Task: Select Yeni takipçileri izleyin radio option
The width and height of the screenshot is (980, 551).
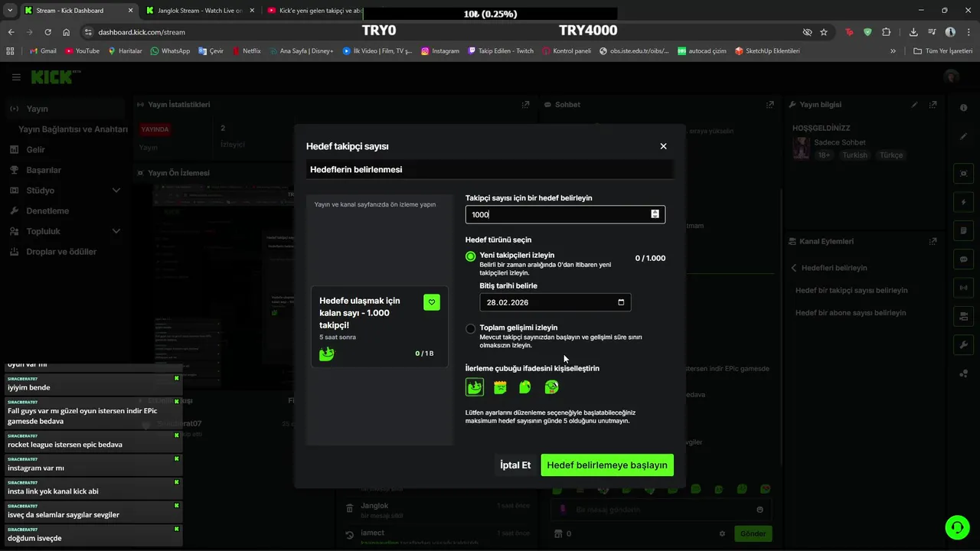Action: coord(471,256)
